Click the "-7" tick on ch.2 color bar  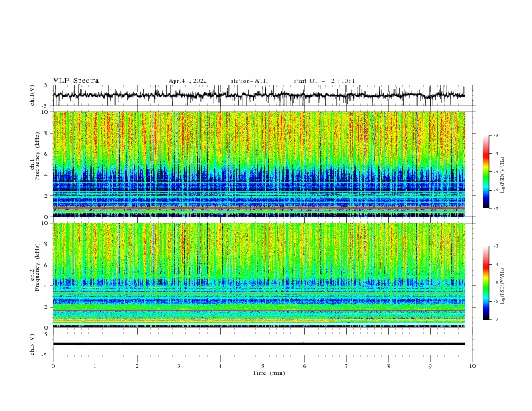click(496, 319)
